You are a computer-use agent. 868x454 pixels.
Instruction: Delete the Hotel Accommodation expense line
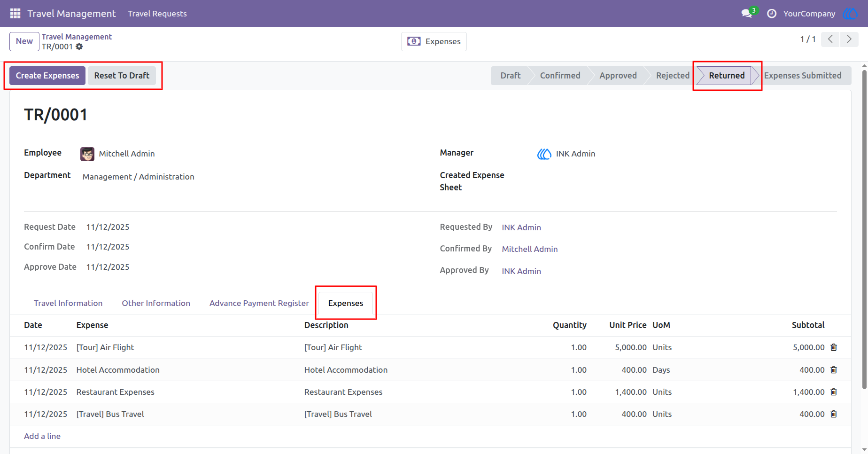pos(834,370)
